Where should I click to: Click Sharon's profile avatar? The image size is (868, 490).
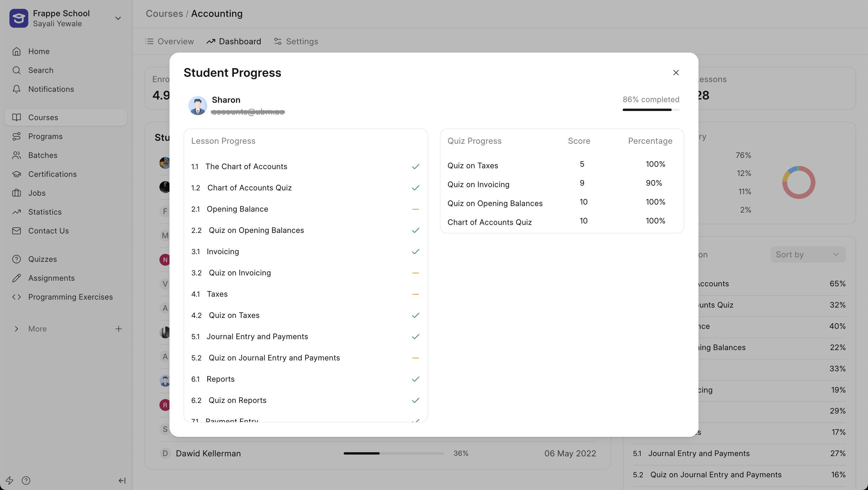click(x=198, y=106)
